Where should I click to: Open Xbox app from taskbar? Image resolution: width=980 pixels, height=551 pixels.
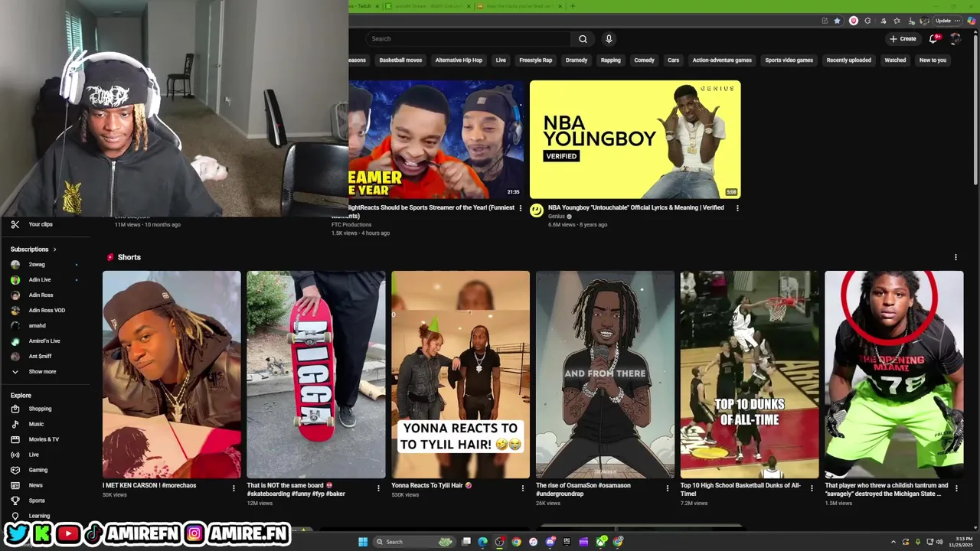(601, 542)
